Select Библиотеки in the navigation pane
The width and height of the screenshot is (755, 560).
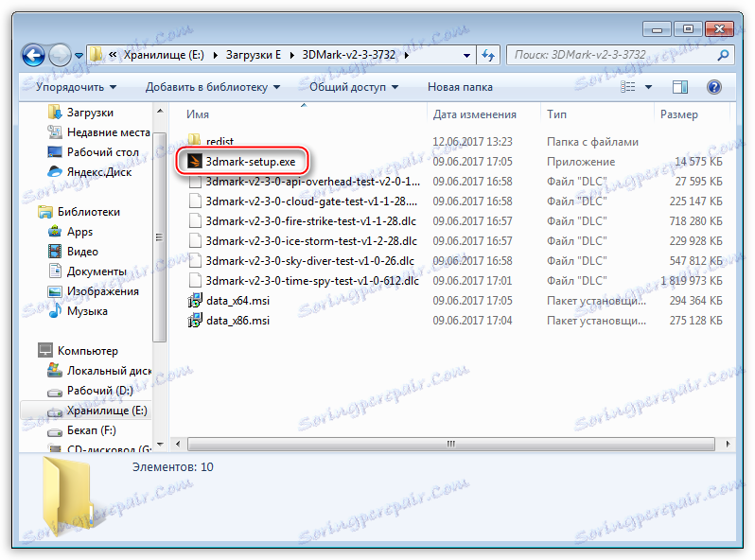click(x=79, y=212)
